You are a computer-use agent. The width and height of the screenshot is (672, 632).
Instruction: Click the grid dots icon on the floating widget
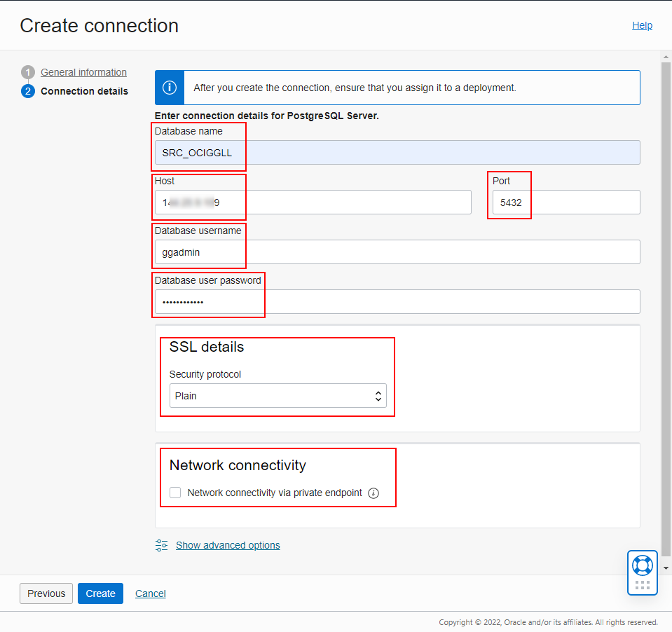642,584
